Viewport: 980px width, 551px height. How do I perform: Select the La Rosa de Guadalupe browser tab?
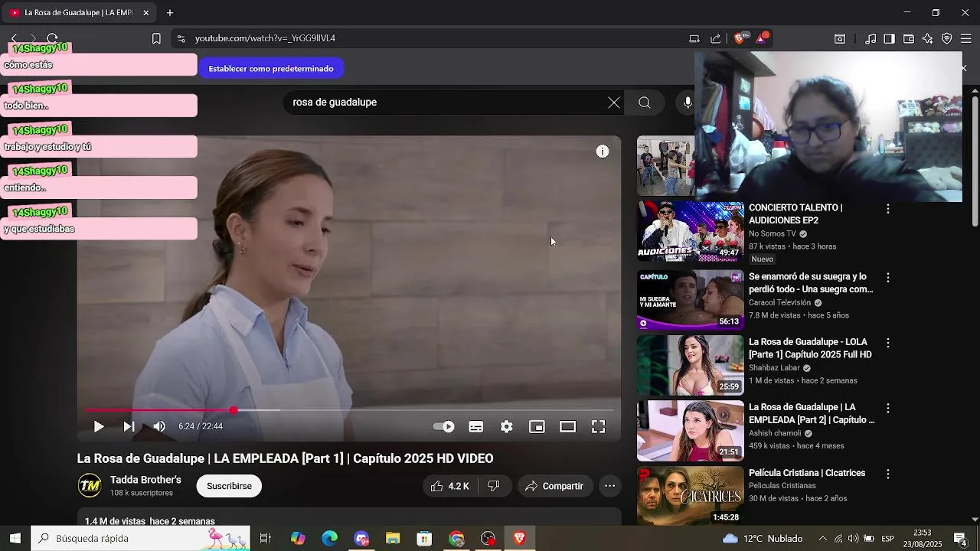click(80, 13)
